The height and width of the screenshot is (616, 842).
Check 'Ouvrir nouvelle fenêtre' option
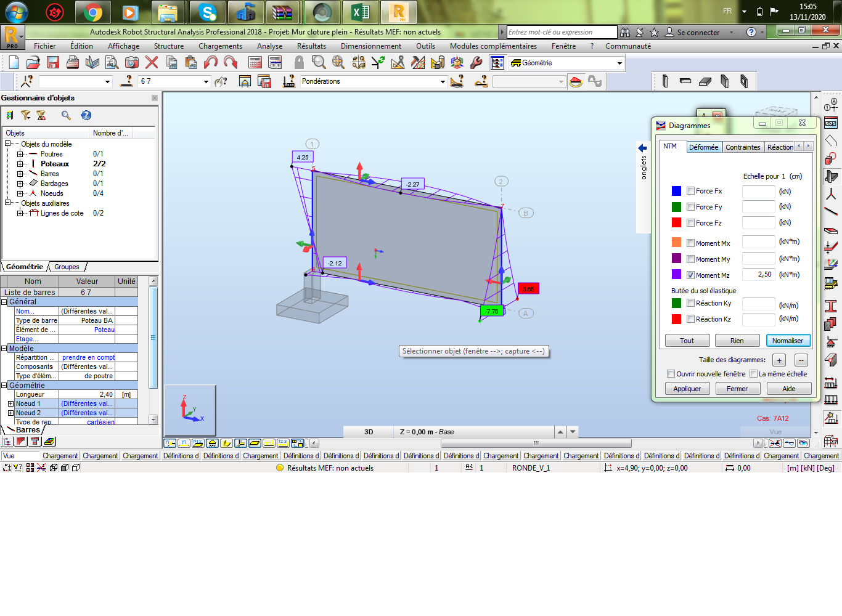(x=671, y=374)
